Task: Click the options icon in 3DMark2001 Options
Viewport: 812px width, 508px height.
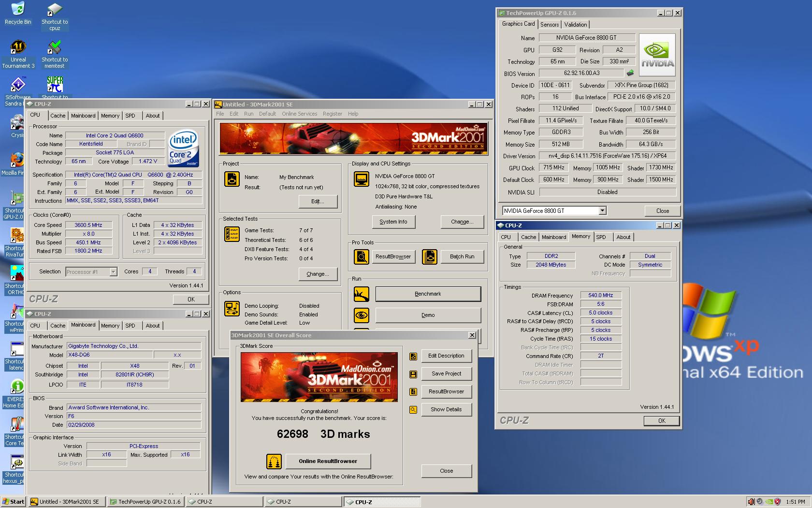Action: coord(232,309)
